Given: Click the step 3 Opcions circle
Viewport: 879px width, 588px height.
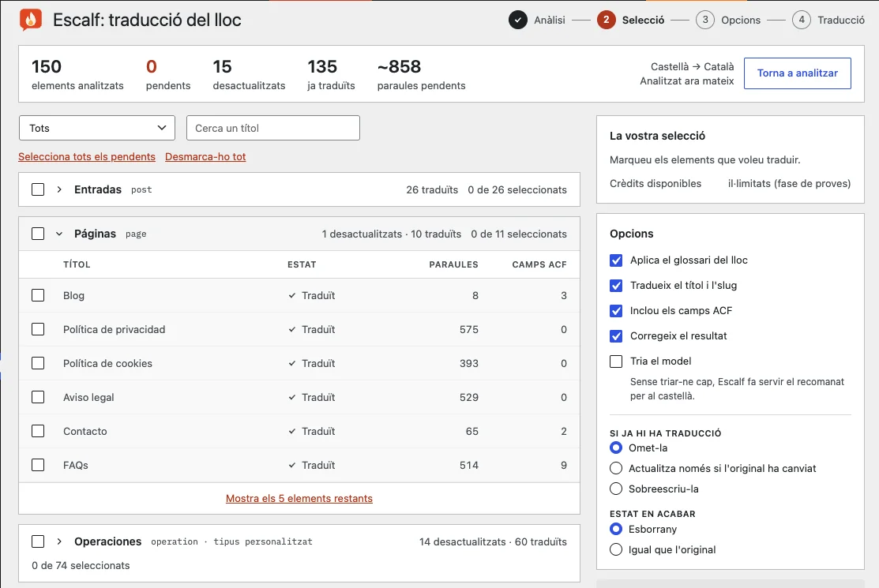Looking at the screenshot, I should pyautogui.click(x=705, y=21).
